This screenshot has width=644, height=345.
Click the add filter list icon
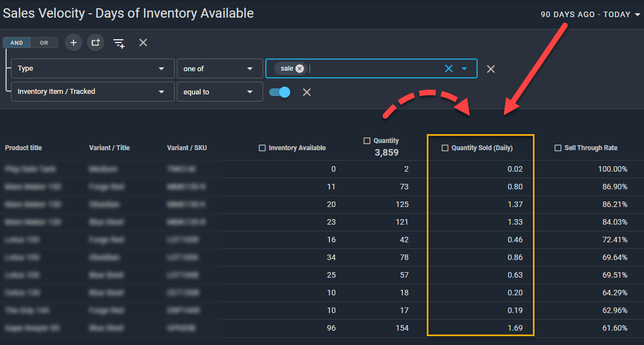(x=119, y=43)
